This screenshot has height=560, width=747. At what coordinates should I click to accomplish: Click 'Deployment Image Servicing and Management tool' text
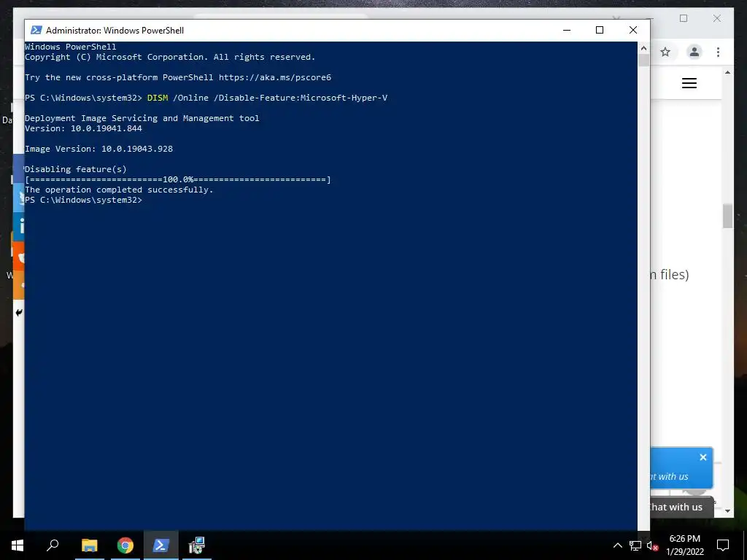(x=142, y=118)
